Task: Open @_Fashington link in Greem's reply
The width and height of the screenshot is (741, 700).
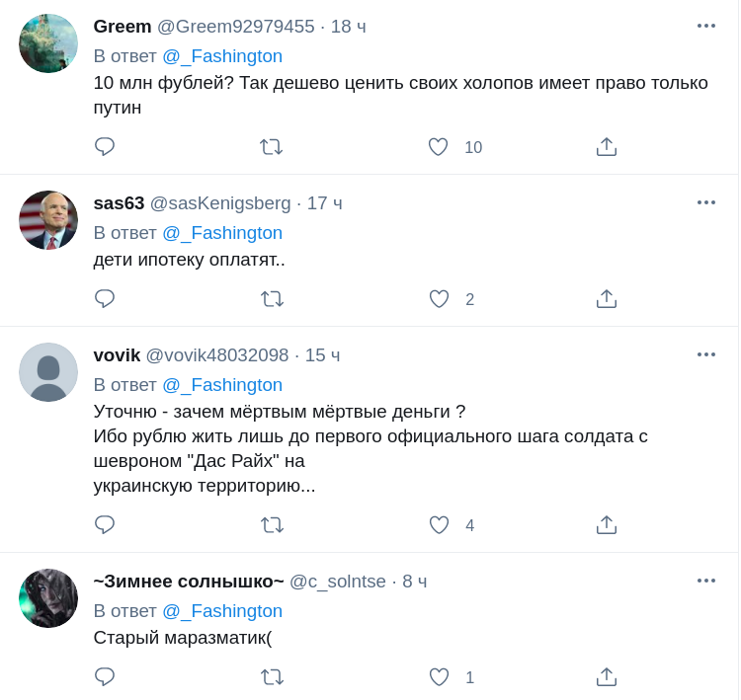Action: pyautogui.click(x=222, y=56)
